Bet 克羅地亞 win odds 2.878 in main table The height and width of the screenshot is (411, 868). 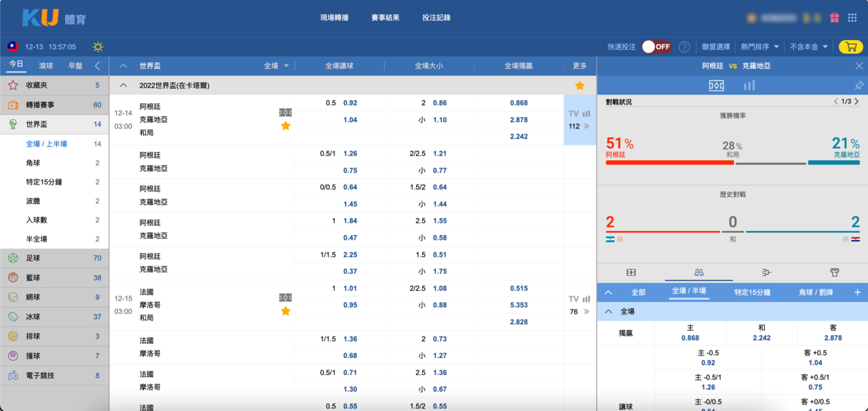tap(518, 120)
